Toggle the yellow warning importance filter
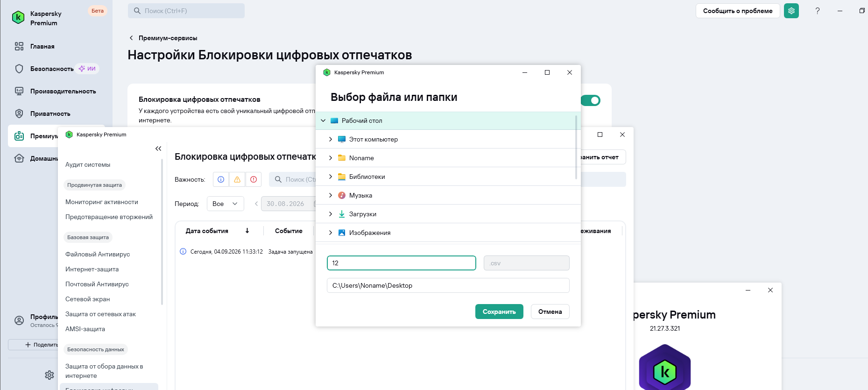Viewport: 868px width, 390px height. (x=237, y=179)
